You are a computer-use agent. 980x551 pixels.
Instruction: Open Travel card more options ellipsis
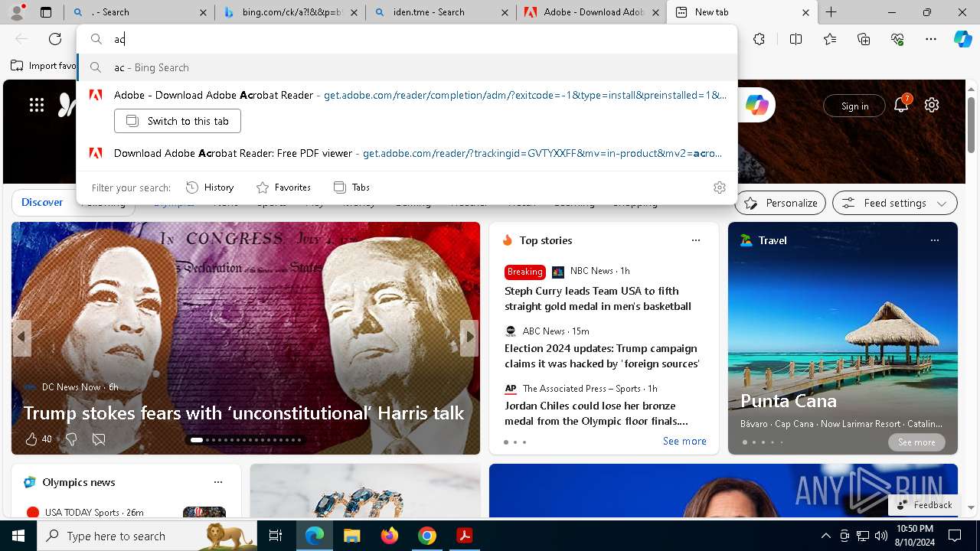[935, 240]
